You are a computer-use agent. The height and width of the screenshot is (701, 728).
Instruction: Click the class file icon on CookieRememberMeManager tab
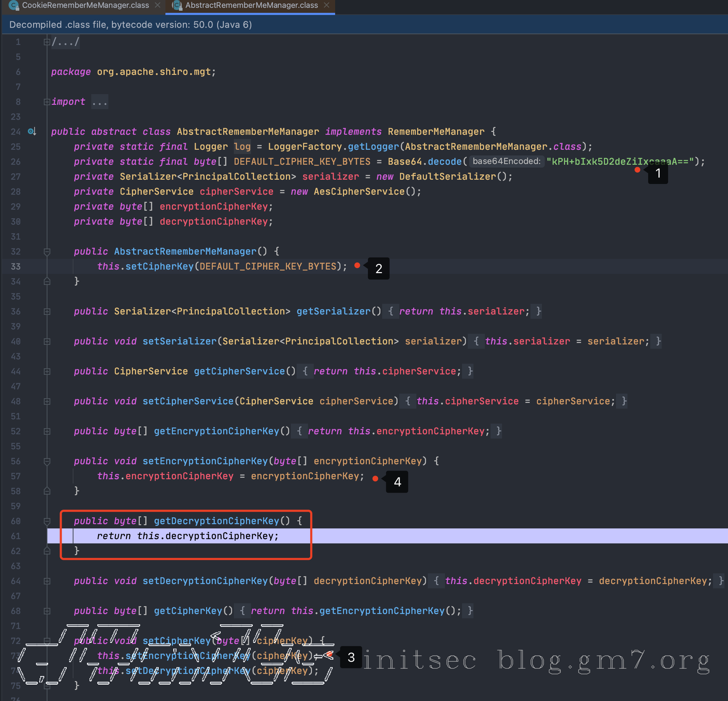(x=14, y=5)
